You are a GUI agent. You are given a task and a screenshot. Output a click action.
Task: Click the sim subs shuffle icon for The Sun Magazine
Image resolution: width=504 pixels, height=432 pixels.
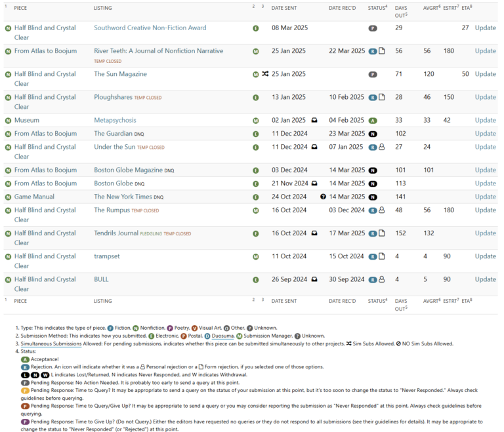pos(265,74)
